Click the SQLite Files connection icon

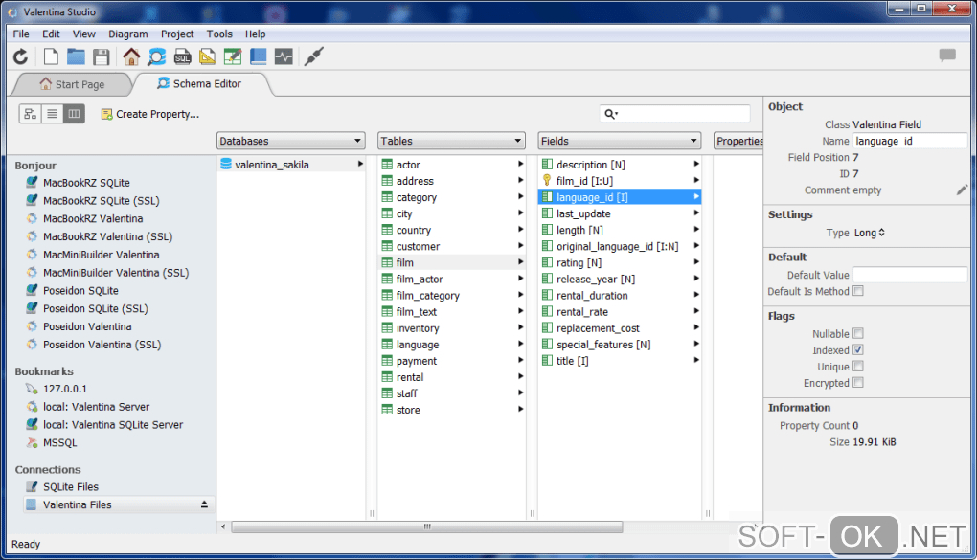tap(32, 486)
